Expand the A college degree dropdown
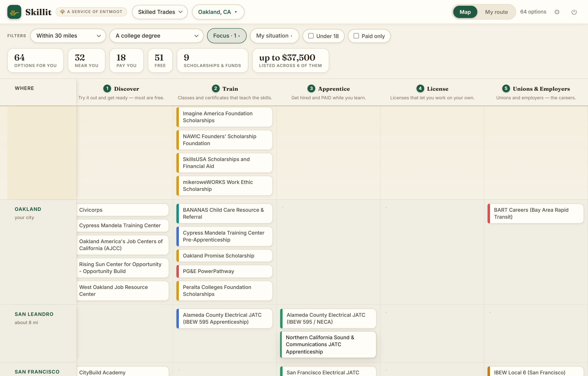Viewport: 588px width, 376px height. (x=157, y=36)
